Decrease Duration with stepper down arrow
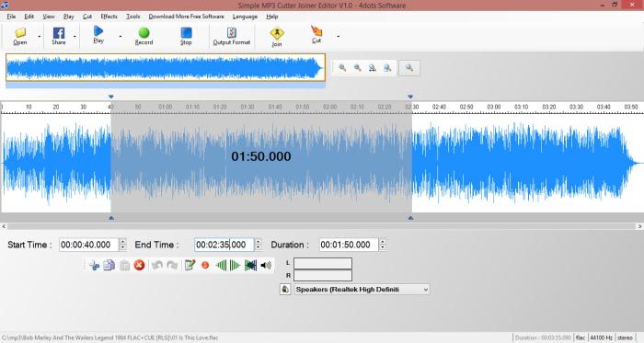The image size is (644, 343). click(x=383, y=247)
